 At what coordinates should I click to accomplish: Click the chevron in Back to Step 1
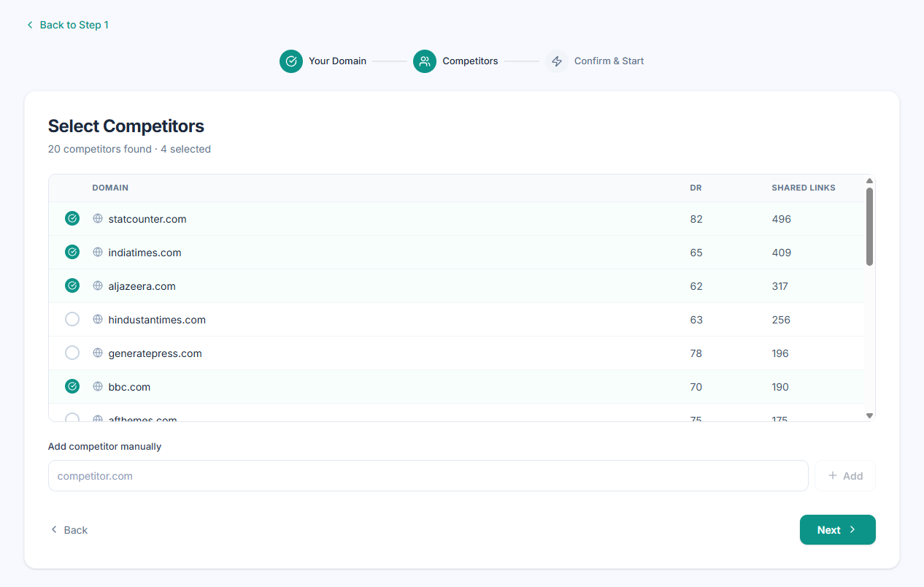30,25
